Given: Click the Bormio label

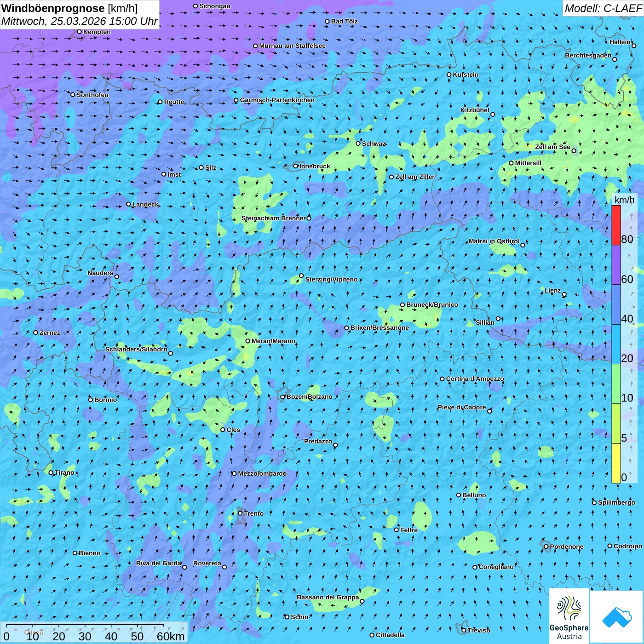Looking at the screenshot, I should pos(105,400).
